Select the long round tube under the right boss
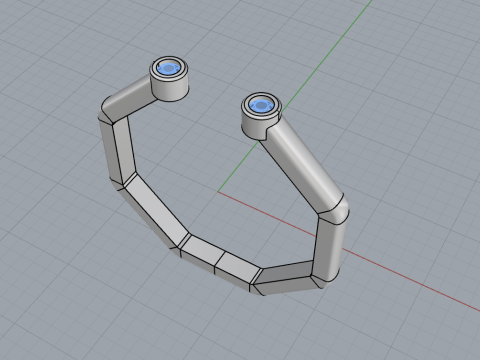Viewport: 480px width, 360px height. tap(301, 164)
